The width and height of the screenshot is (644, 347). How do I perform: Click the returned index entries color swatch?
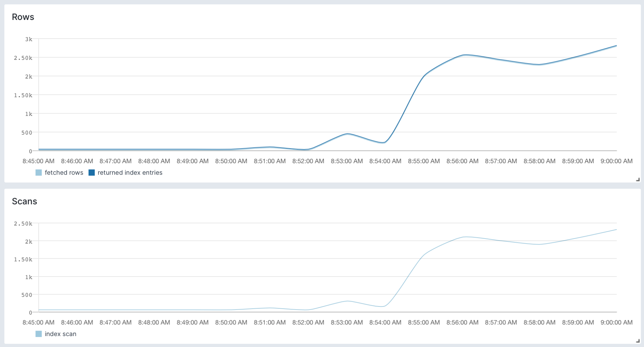click(x=92, y=173)
